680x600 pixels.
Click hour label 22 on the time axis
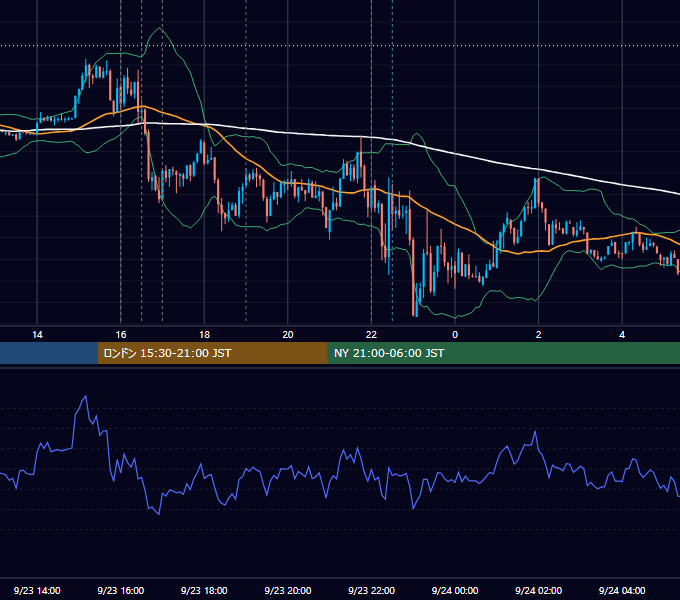pos(371,335)
